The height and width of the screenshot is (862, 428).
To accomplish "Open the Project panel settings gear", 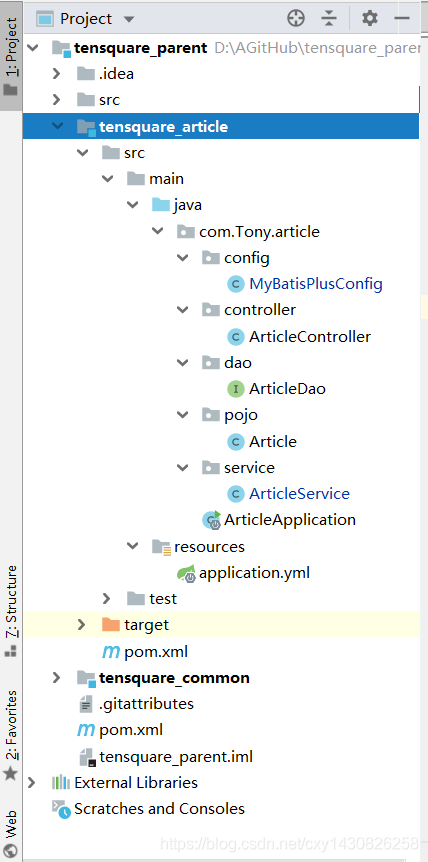I will 370,19.
